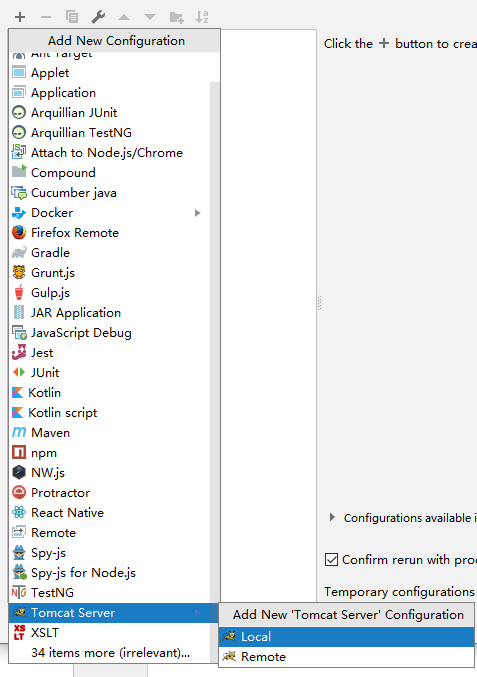Screen dimensions: 477x677
Task: Click the Maven m icon
Action: [19, 432]
